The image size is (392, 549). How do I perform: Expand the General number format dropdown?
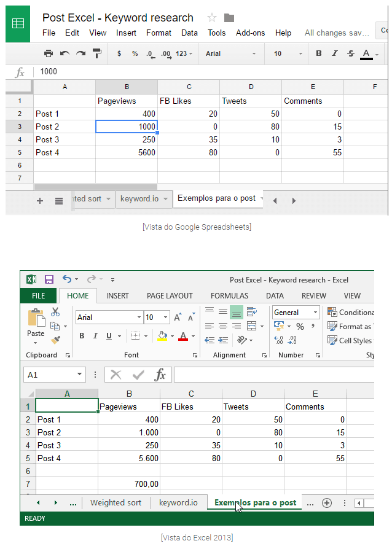tap(315, 313)
